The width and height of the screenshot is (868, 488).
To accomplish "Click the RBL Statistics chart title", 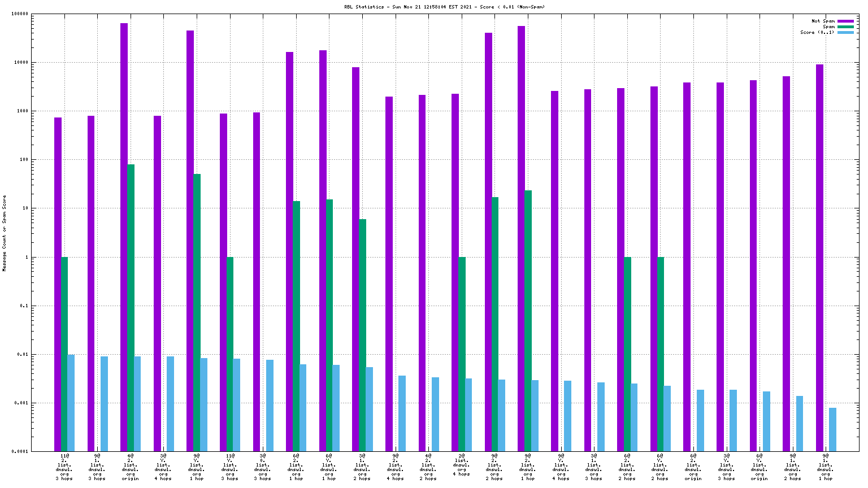I will (444, 7).
